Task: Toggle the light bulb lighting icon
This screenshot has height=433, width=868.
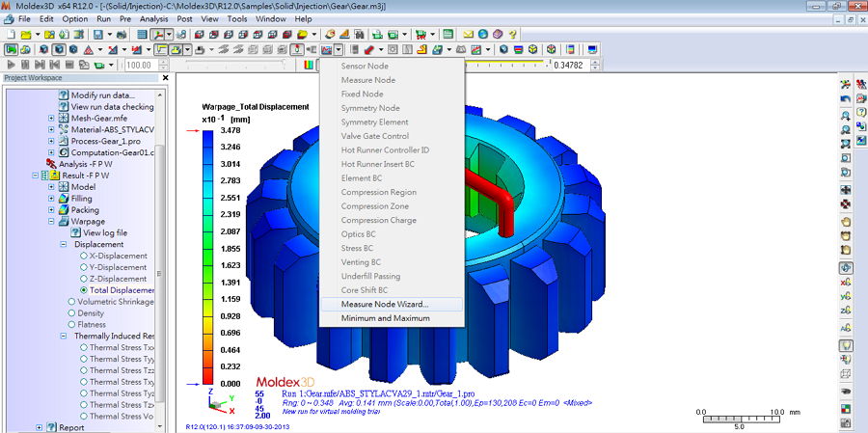Action: point(845,345)
